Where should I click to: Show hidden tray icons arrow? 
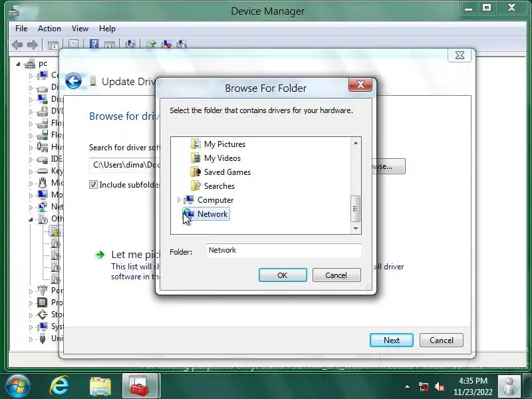click(407, 386)
